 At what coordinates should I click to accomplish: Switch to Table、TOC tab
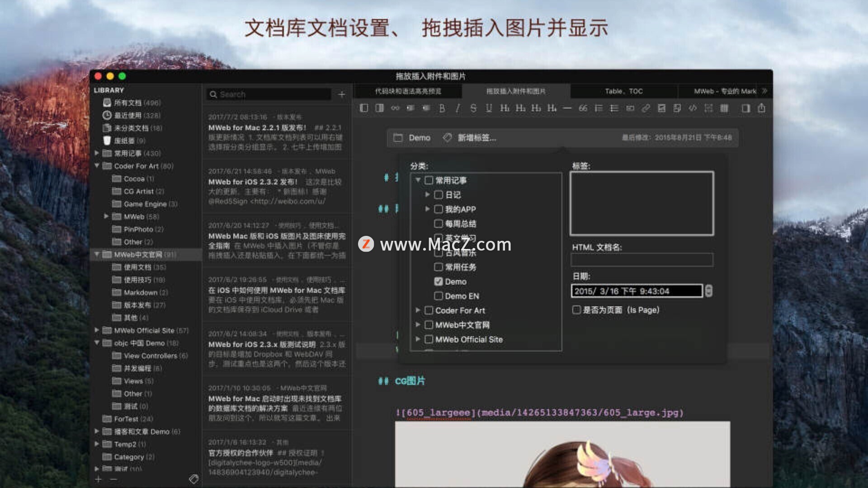pyautogui.click(x=624, y=91)
